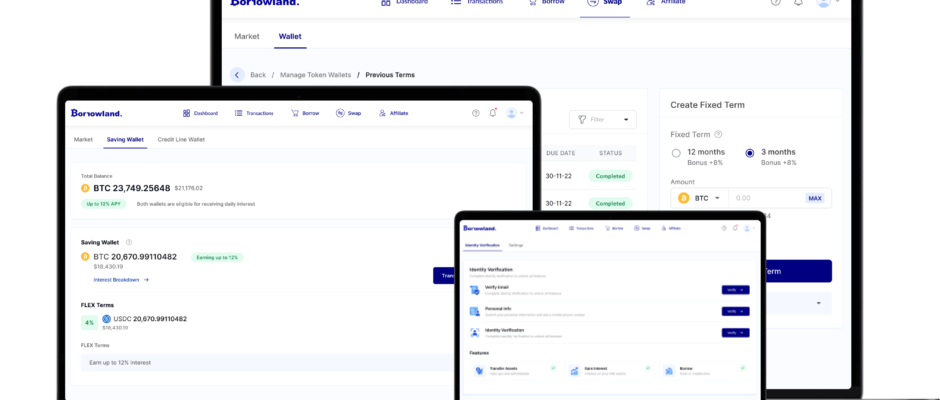Click Previous Terms breadcrumb text
The image size is (940, 400).
pos(390,75)
